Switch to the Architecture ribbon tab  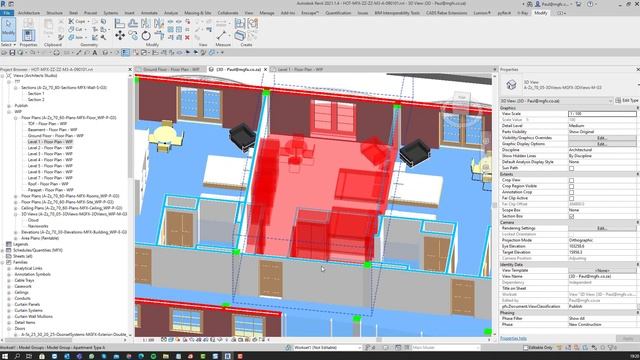point(29,13)
